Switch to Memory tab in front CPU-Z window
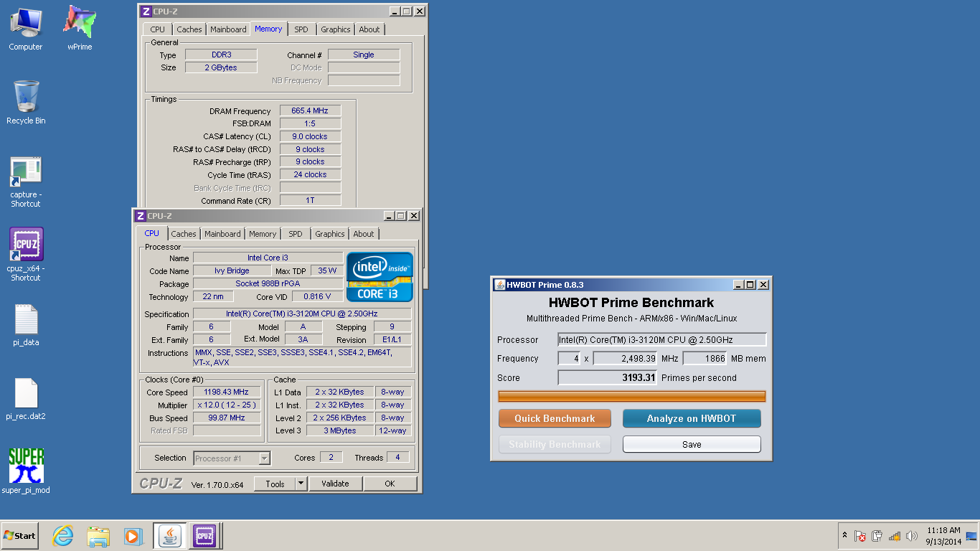The height and width of the screenshot is (551, 980). 263,234
